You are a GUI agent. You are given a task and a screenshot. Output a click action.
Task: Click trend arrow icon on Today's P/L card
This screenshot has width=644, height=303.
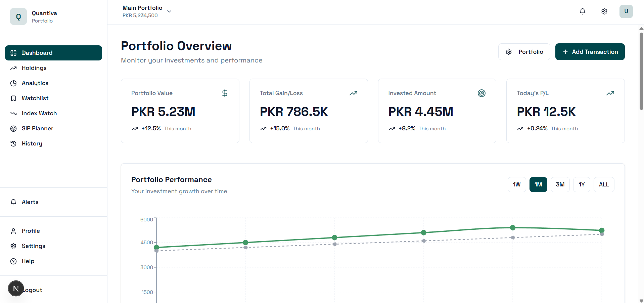pyautogui.click(x=610, y=93)
